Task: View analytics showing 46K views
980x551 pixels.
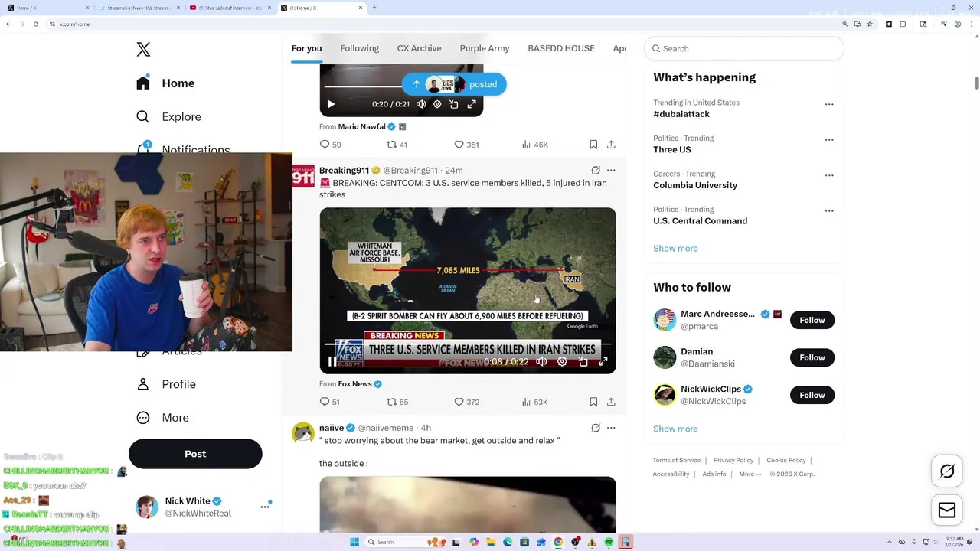Action: click(x=534, y=145)
